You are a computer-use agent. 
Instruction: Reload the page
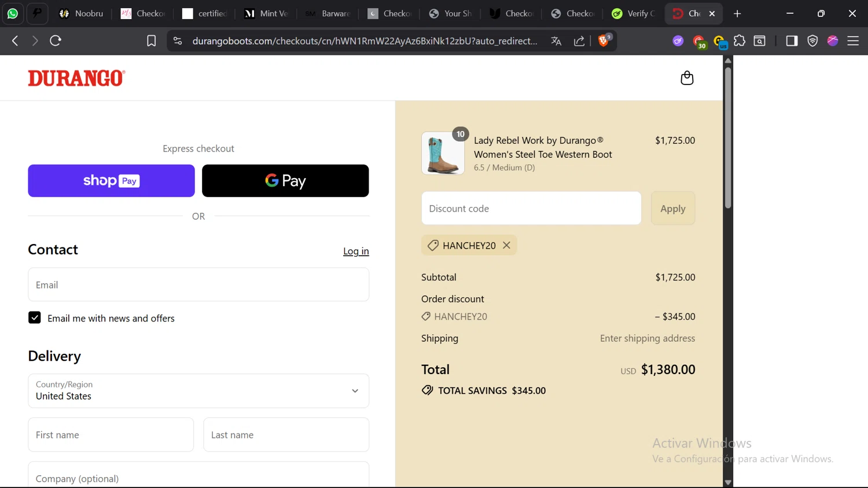pos(56,40)
